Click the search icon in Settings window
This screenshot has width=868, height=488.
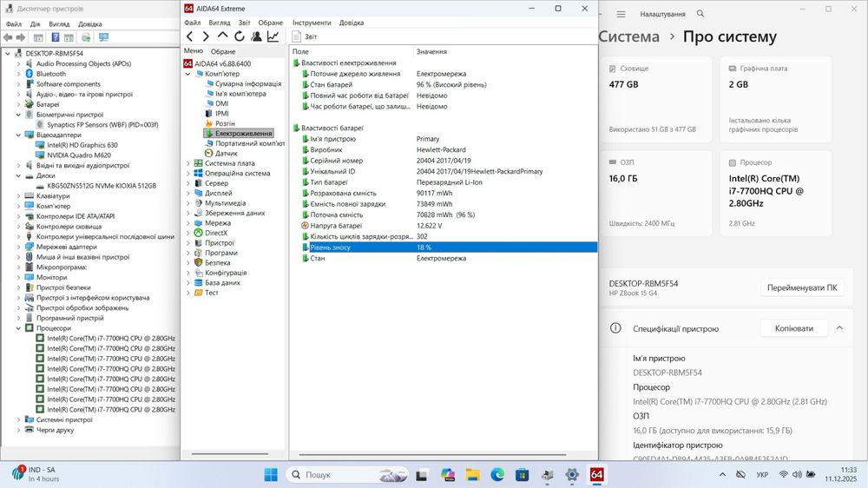pyautogui.click(x=700, y=14)
